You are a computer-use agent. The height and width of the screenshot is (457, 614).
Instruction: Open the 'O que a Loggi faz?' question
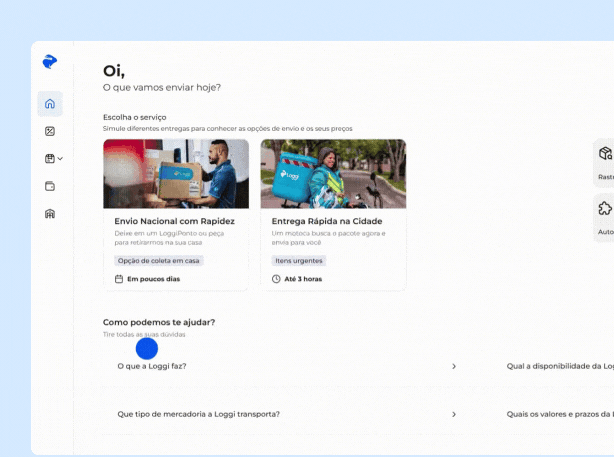coord(152,367)
